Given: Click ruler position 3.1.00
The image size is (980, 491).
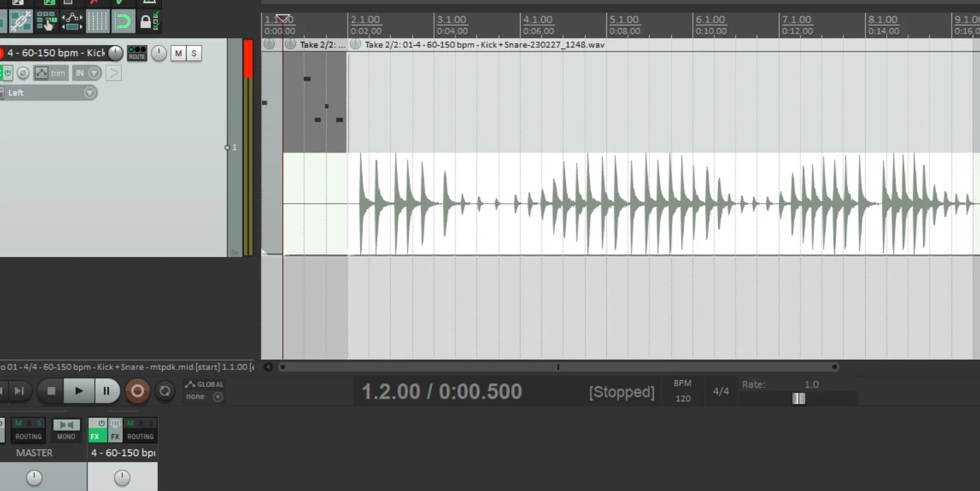Looking at the screenshot, I should [452, 20].
